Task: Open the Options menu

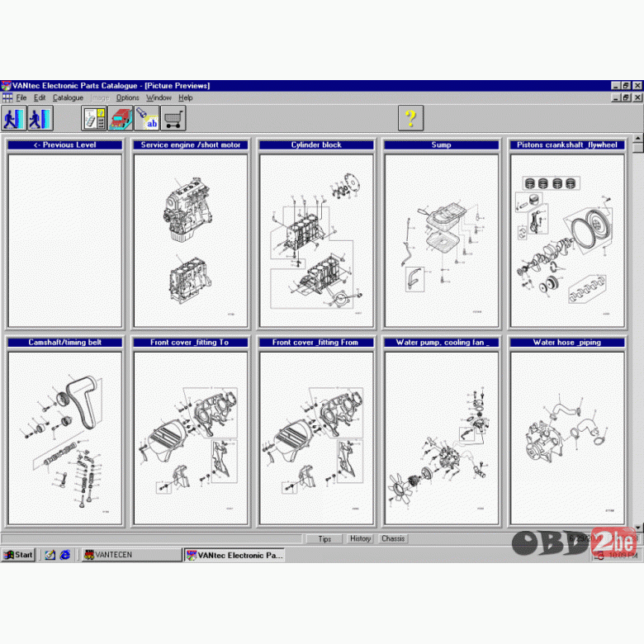Action: click(127, 97)
